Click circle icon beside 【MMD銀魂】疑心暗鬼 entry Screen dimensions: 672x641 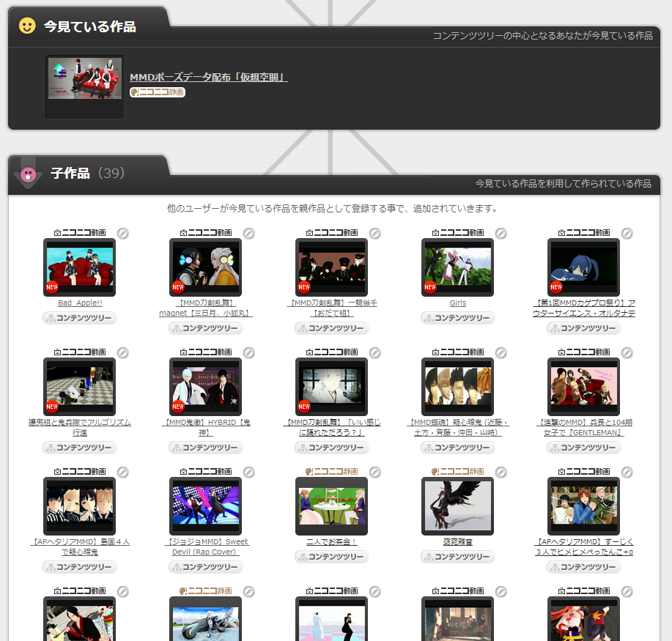click(x=501, y=352)
